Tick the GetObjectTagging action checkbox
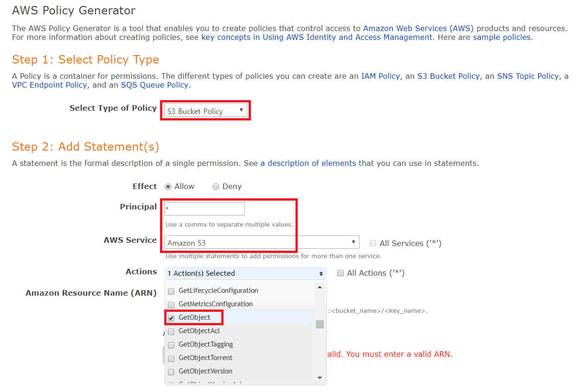This screenshot has height=392, width=577. pos(171,345)
